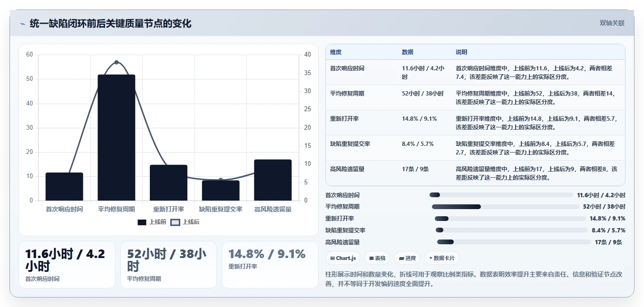
Task: Click the 首次响应时间 bar in the chart
Action: coord(64,186)
